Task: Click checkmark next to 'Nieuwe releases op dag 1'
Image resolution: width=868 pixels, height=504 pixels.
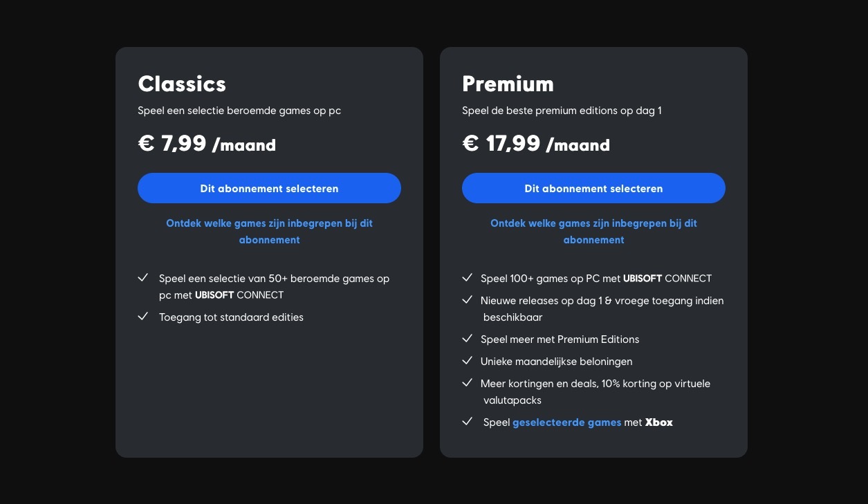Action: (x=468, y=300)
